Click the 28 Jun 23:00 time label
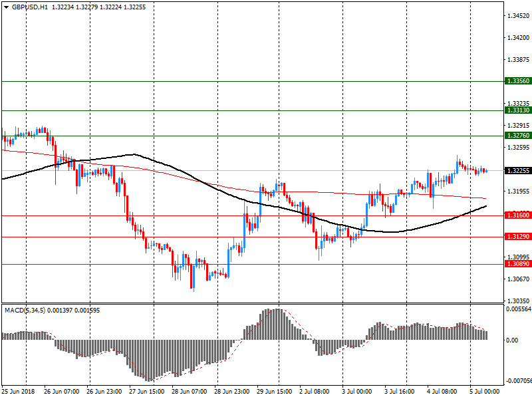 pos(231,392)
